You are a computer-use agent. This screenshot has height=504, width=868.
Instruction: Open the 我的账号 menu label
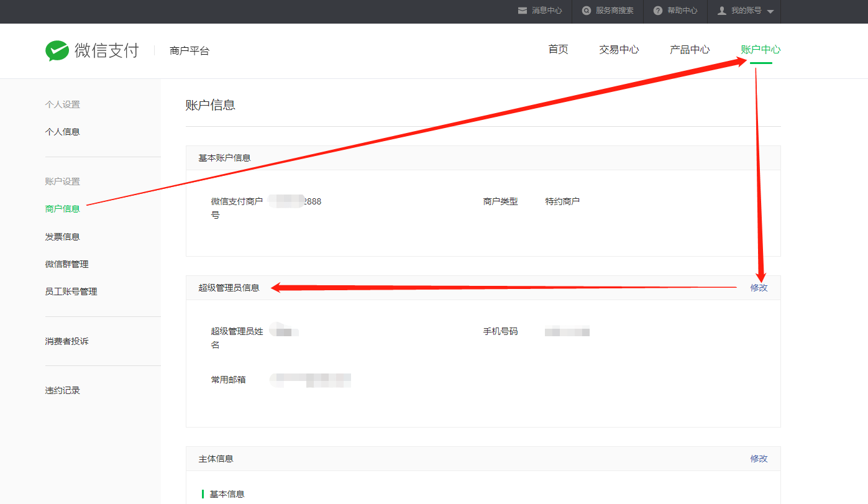click(746, 11)
